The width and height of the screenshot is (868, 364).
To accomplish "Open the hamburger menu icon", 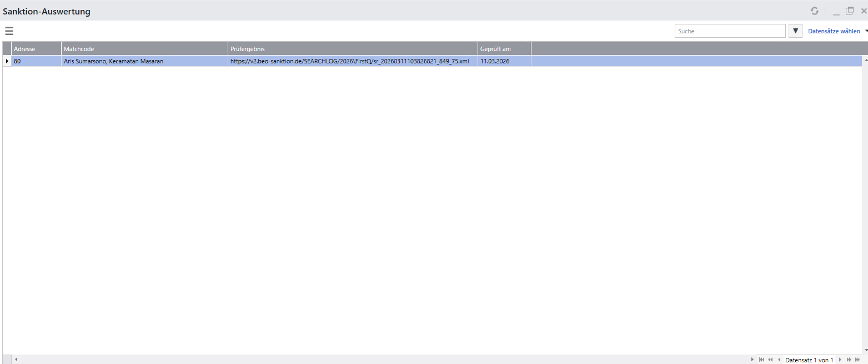I will 9,31.
